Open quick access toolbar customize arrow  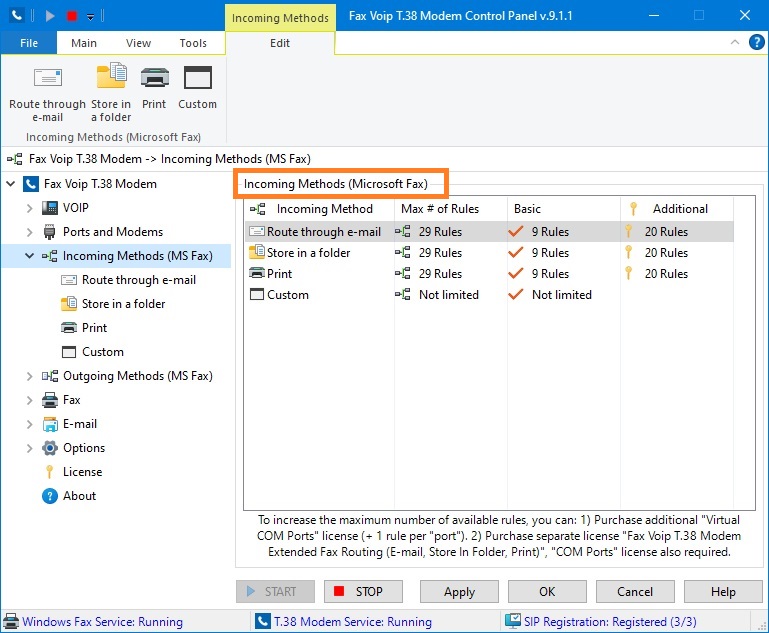(90, 17)
